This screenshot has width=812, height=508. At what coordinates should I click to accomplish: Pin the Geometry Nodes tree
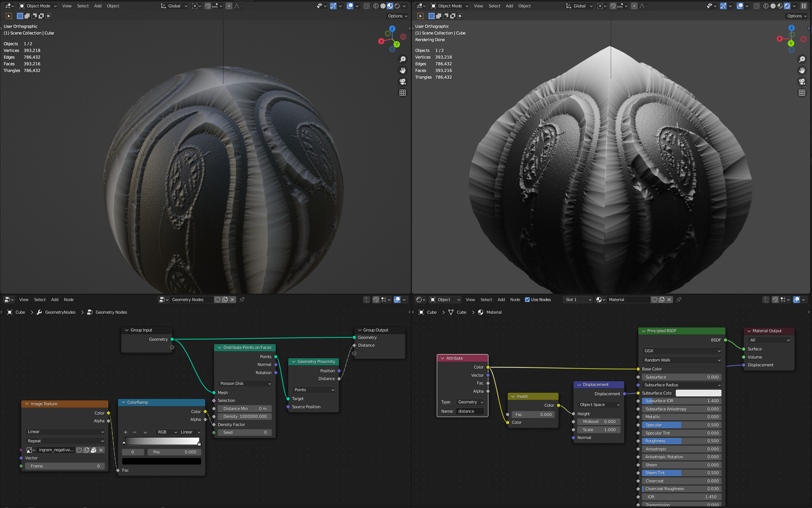pyautogui.click(x=242, y=300)
